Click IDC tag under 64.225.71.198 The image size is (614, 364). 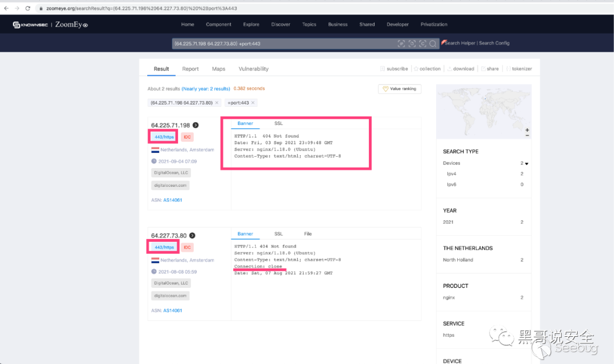pyautogui.click(x=187, y=137)
